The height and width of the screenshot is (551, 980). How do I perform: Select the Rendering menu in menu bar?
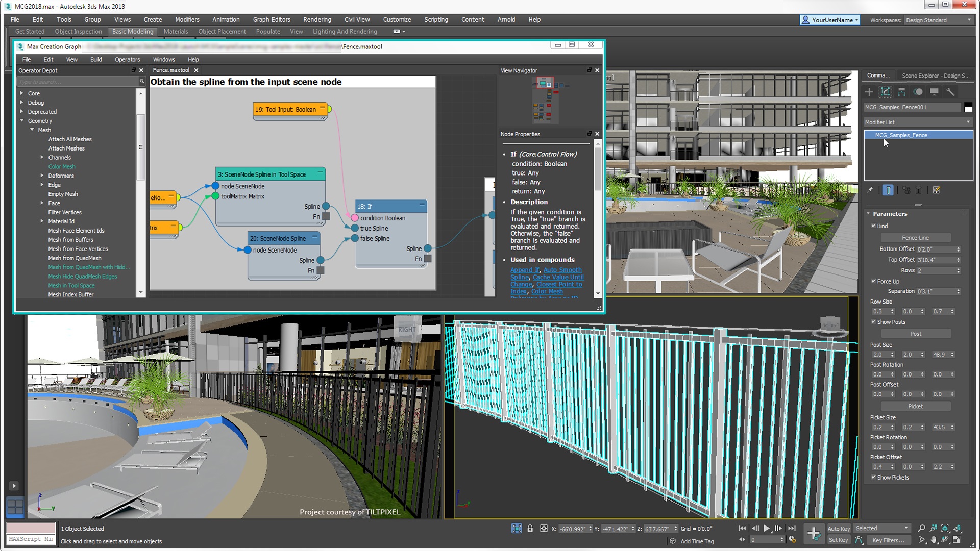317,19
